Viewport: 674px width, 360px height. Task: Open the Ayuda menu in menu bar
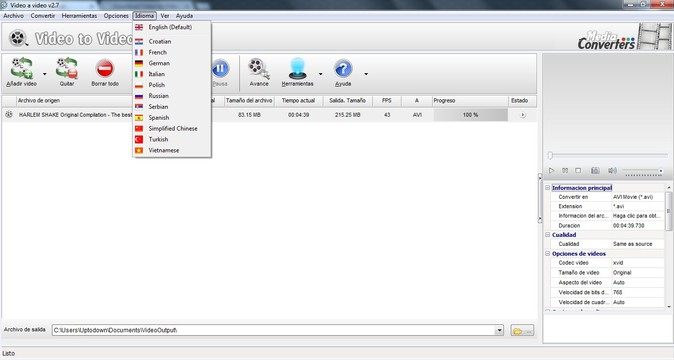(x=184, y=16)
